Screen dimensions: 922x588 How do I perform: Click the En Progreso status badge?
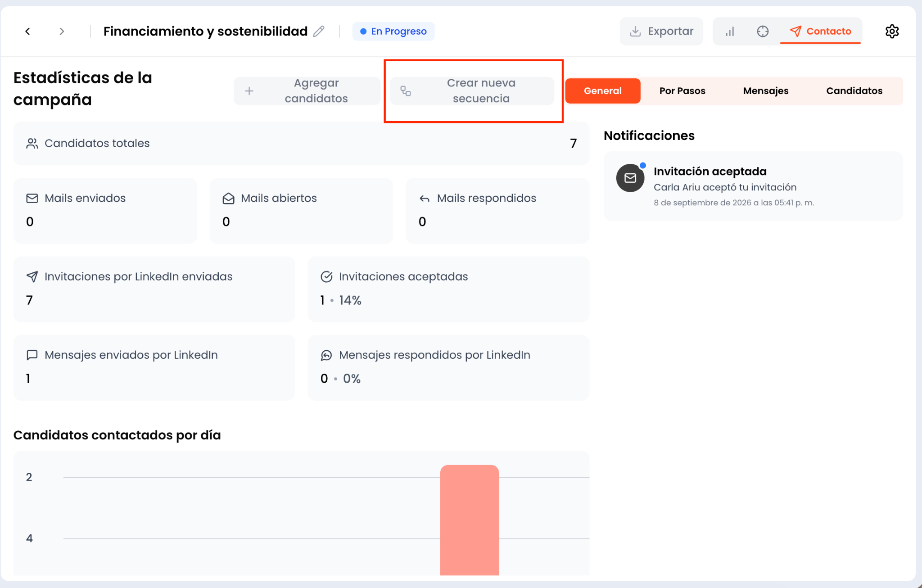coord(393,31)
